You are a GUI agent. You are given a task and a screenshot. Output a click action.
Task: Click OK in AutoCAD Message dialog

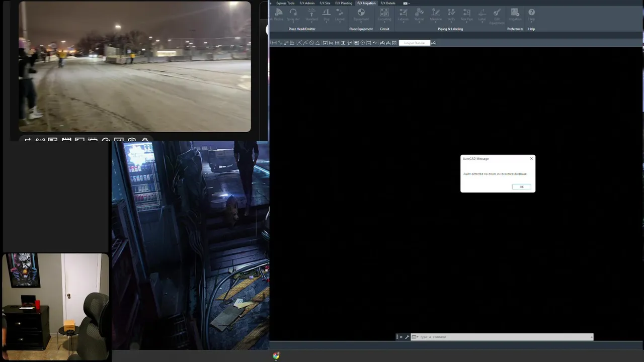tap(521, 187)
